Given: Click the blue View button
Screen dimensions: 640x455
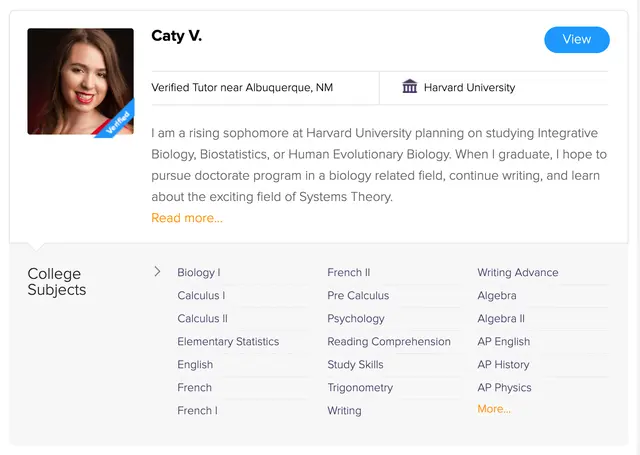Looking at the screenshot, I should (577, 40).
